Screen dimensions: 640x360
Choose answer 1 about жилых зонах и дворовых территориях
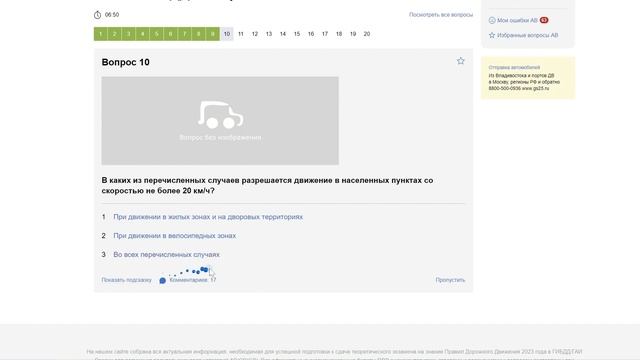tap(208, 217)
